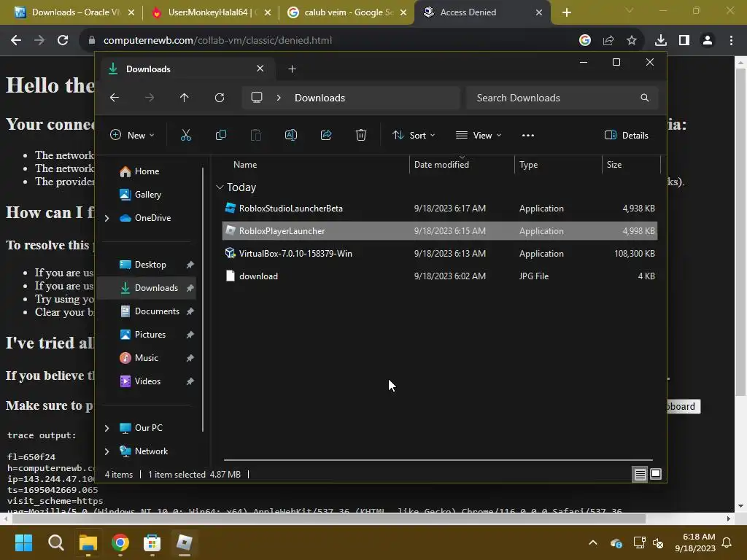Select VirtualBox-7.0.10-158379-Win file
The width and height of the screenshot is (747, 560).
pos(440,253)
